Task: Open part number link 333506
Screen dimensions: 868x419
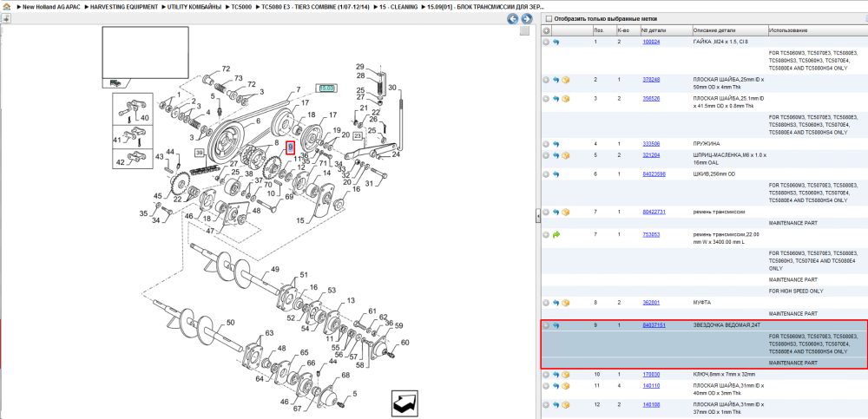Action: 651,144
